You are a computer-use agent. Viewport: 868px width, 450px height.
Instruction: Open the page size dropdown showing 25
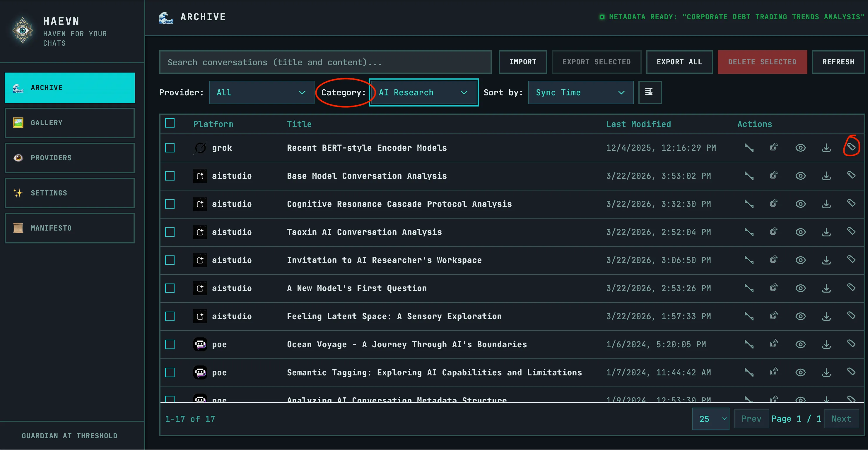[x=710, y=419]
